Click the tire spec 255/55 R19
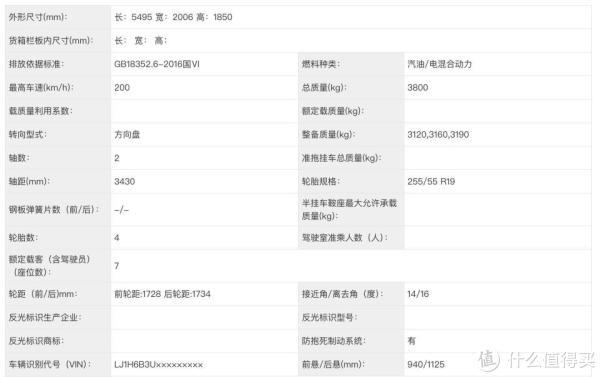Viewport: 600px width, 377px height. point(431,181)
